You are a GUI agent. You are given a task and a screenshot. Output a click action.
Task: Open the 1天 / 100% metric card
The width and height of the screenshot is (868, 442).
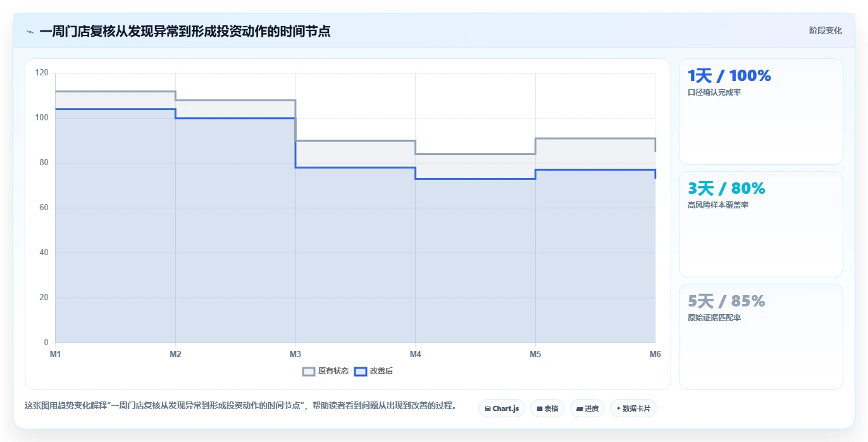760,111
